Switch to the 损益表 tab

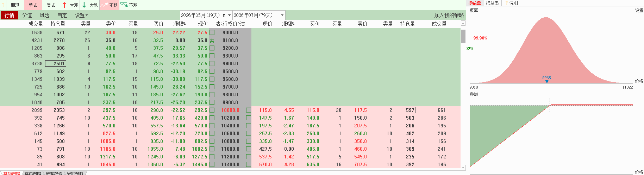click(492, 3)
